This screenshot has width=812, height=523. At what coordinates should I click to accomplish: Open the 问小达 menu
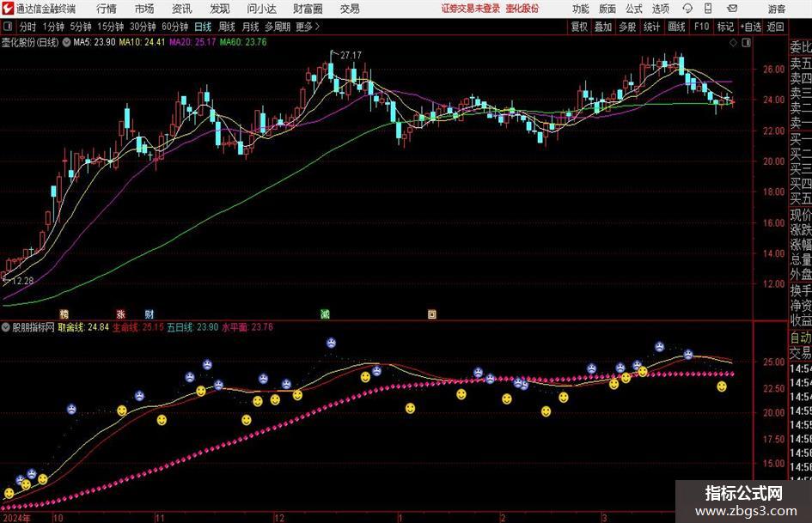(x=261, y=9)
